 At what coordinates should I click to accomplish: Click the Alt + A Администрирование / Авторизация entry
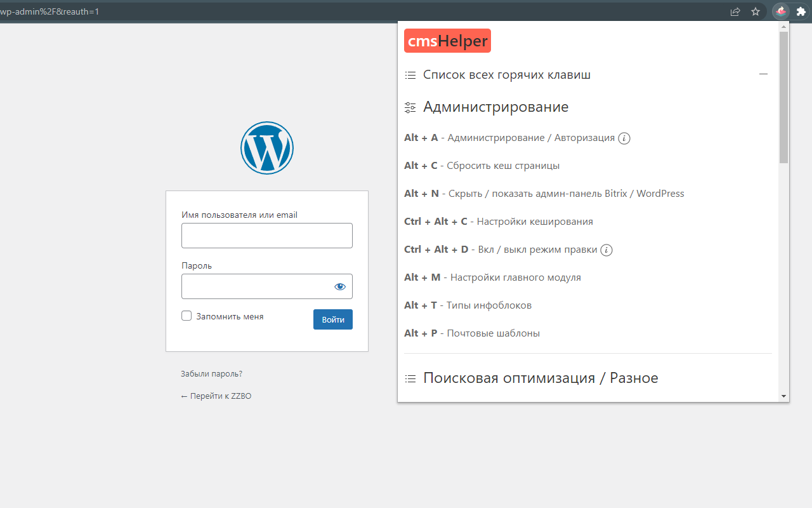coord(509,138)
